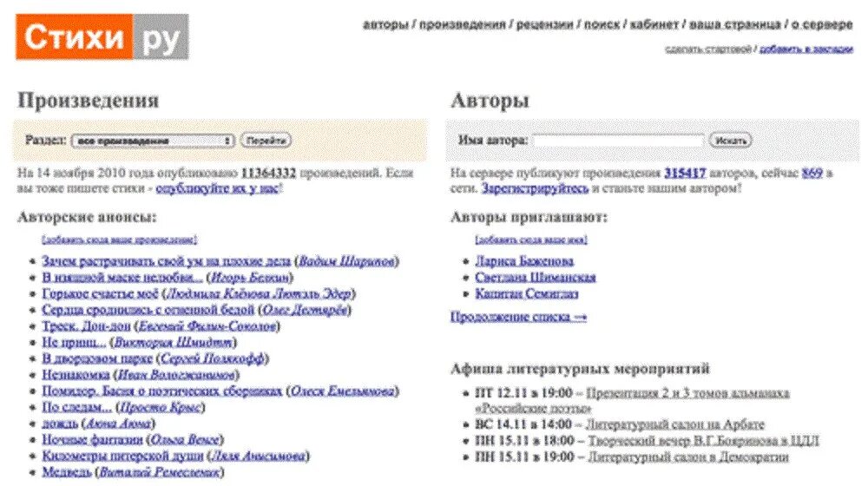Open author Олег Дегтярёв
The image size is (868, 486).
pos(305,310)
